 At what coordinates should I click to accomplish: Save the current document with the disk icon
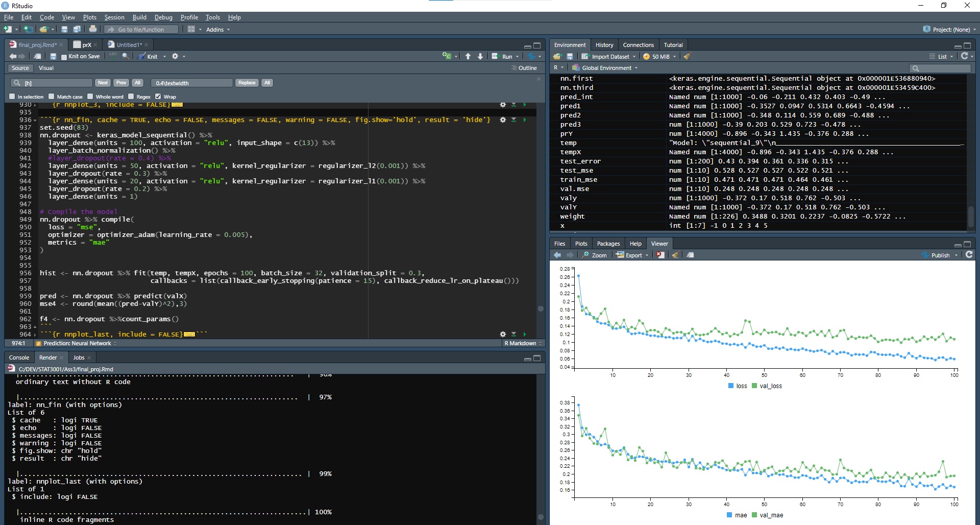point(53,57)
